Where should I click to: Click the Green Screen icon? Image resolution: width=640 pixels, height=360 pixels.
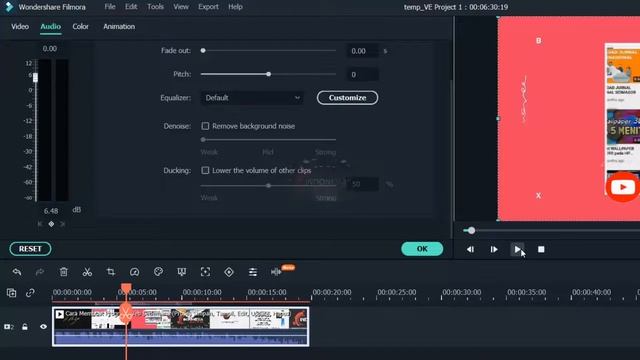tap(182, 272)
